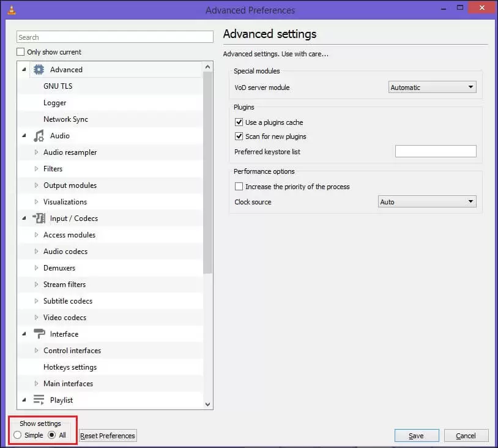The height and width of the screenshot is (448, 498).
Task: Expand the Stream filters node
Action: tap(36, 285)
